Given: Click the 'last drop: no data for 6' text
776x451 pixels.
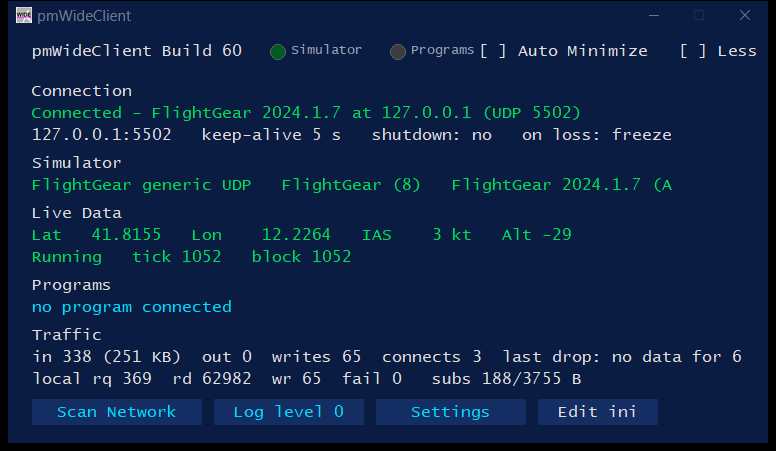Looking at the screenshot, I should point(622,357).
